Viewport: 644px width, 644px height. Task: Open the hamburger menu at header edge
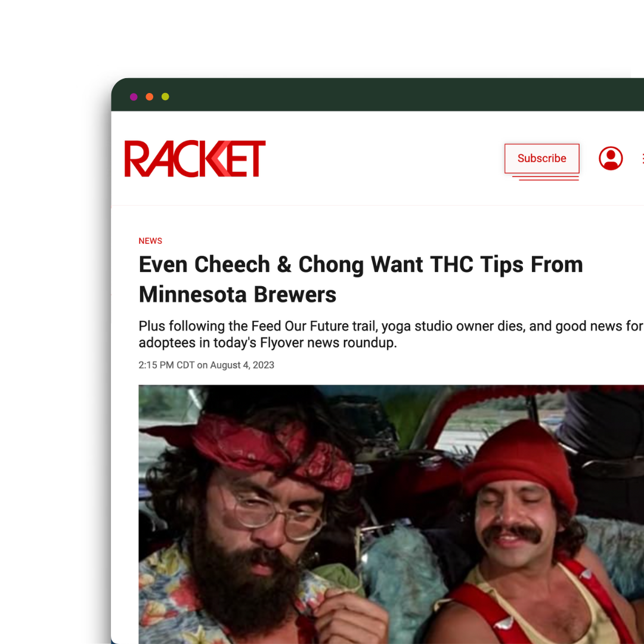point(642,158)
